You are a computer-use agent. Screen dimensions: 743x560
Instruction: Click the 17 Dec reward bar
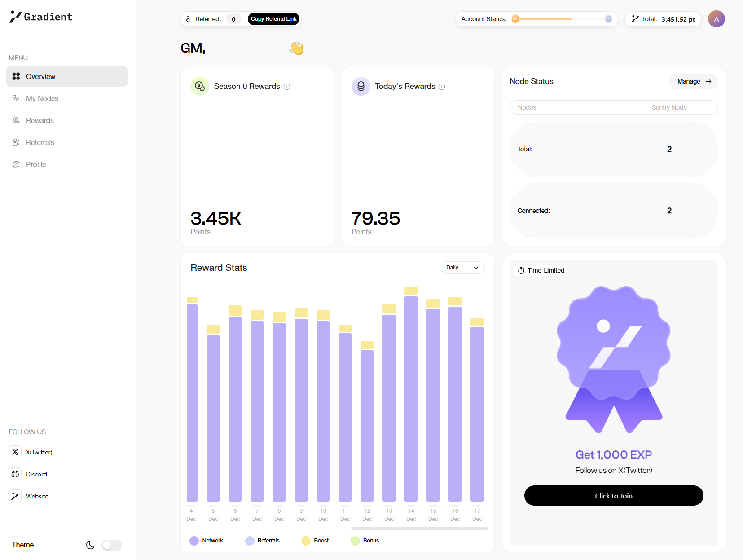(x=477, y=410)
